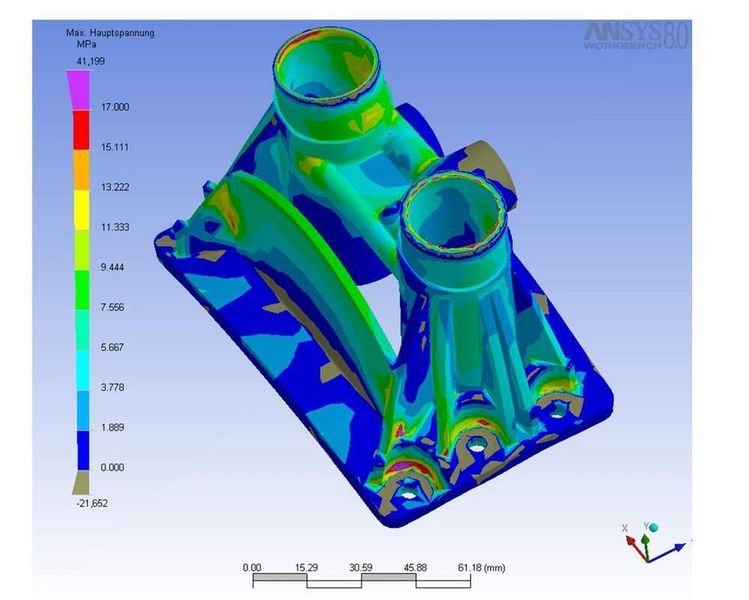The height and width of the screenshot is (600, 749).
Task: Click the magenta legend band above 17.000
Action: click(78, 89)
